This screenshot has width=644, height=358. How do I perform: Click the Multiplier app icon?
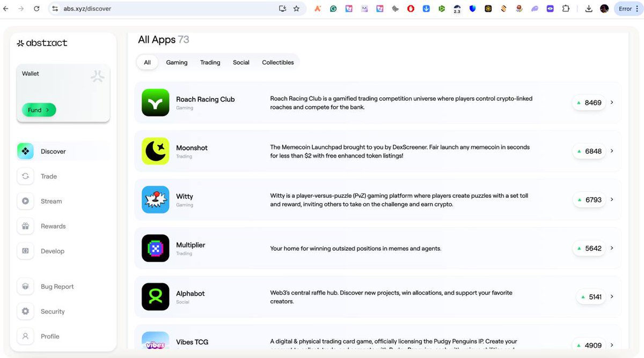click(x=156, y=248)
